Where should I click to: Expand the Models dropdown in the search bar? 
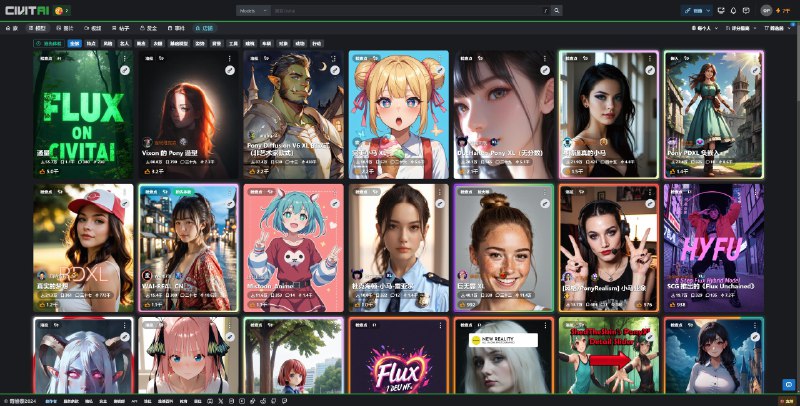pyautogui.click(x=253, y=10)
